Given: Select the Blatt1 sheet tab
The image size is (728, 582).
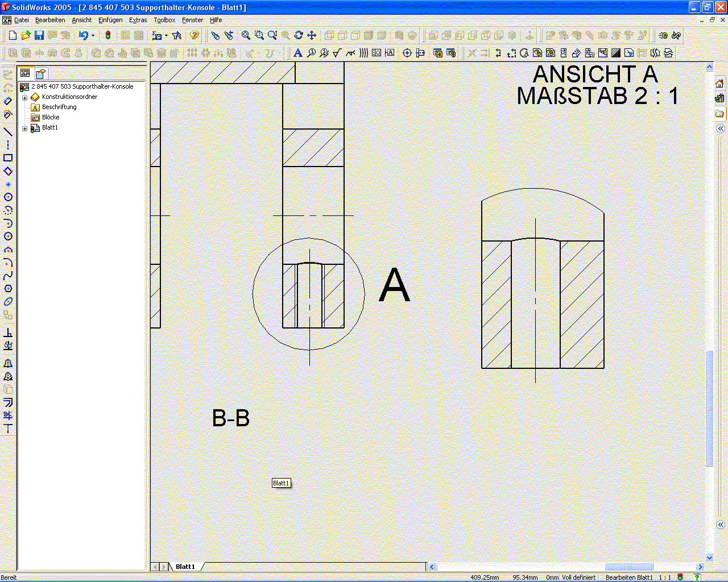Looking at the screenshot, I should click(x=185, y=567).
